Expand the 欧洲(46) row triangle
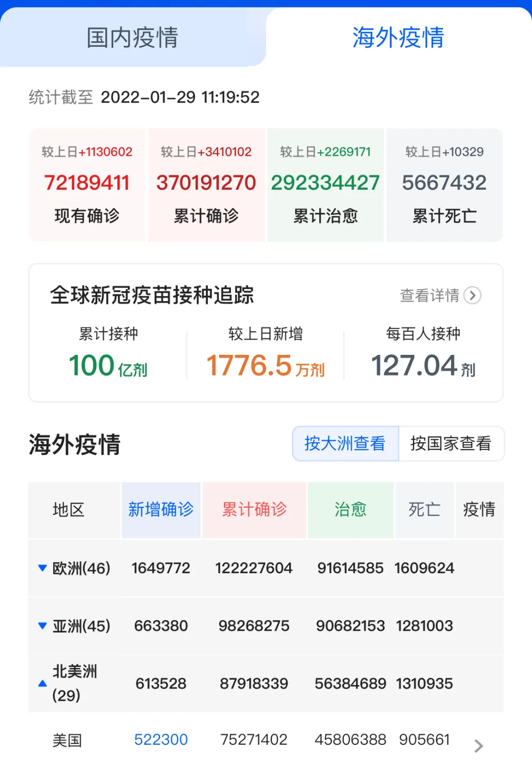Image resolution: width=532 pixels, height=762 pixels. [x=42, y=568]
